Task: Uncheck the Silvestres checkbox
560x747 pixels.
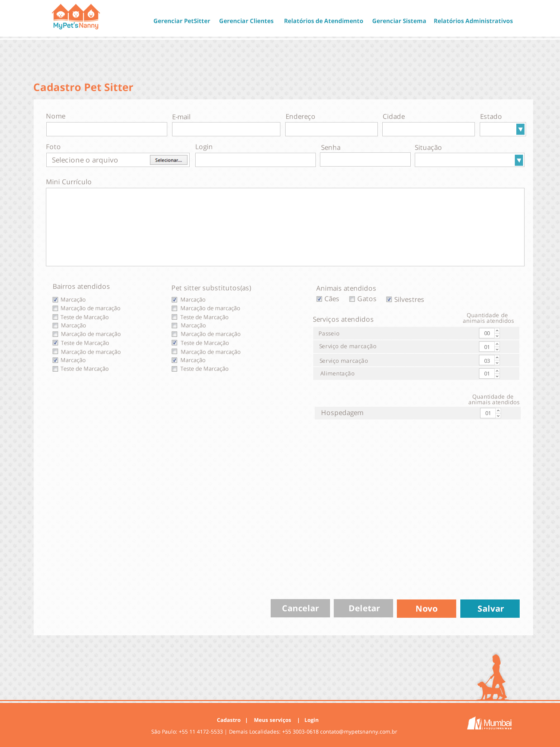Action: [389, 300]
